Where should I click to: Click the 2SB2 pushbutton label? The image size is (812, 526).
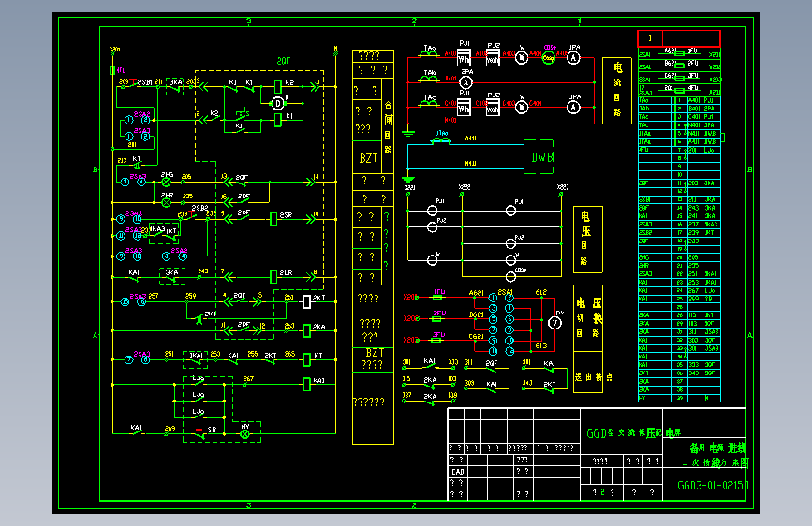coord(199,208)
